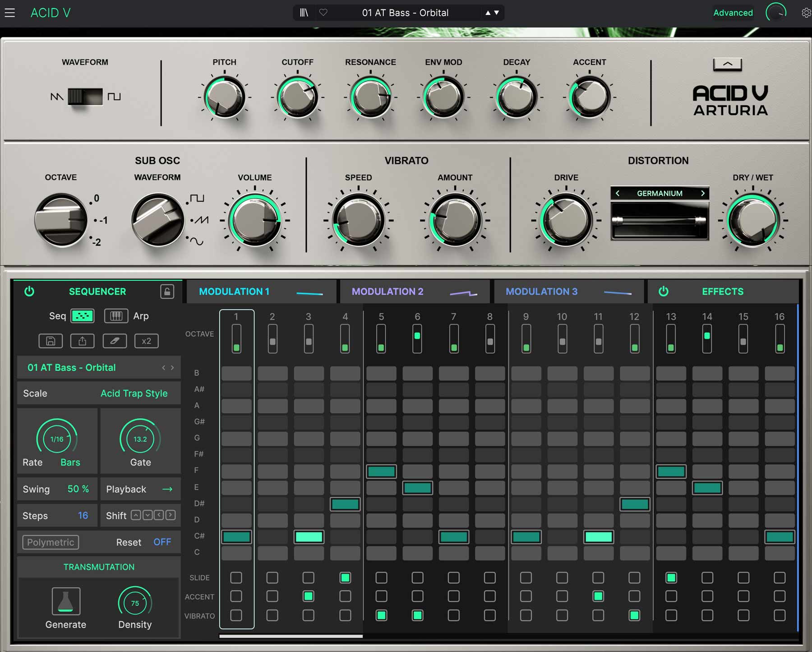
Task: Choose sub osc sine waveform icon
Action: [196, 241]
